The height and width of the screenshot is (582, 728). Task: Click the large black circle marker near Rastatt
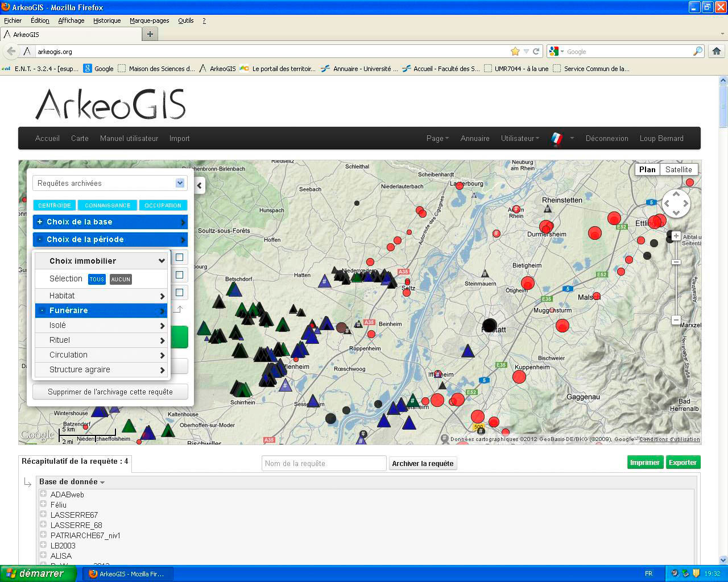click(x=490, y=326)
